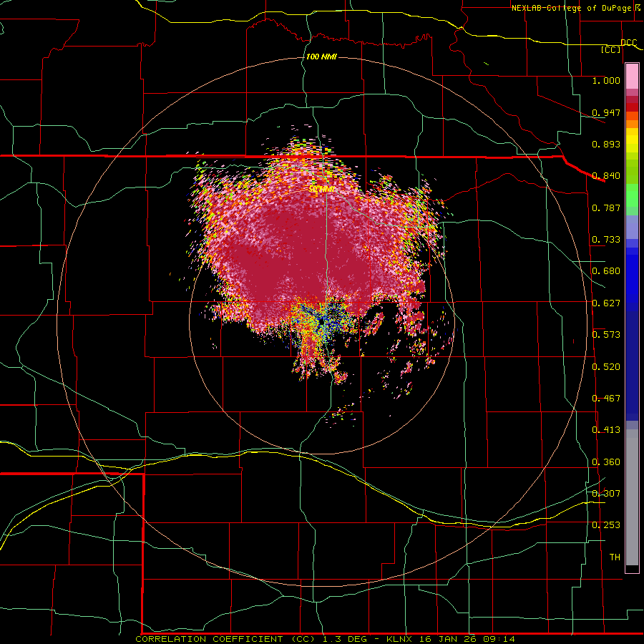Click the 0.733 scale value
Image resolution: width=644 pixels, height=644 pixels.
[x=606, y=240]
